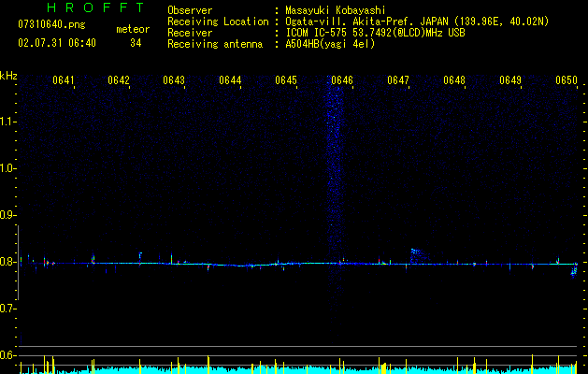Viewport: 588px width, 374px height.
Task: Click frequency axis label 1.0
Action: click(7, 168)
